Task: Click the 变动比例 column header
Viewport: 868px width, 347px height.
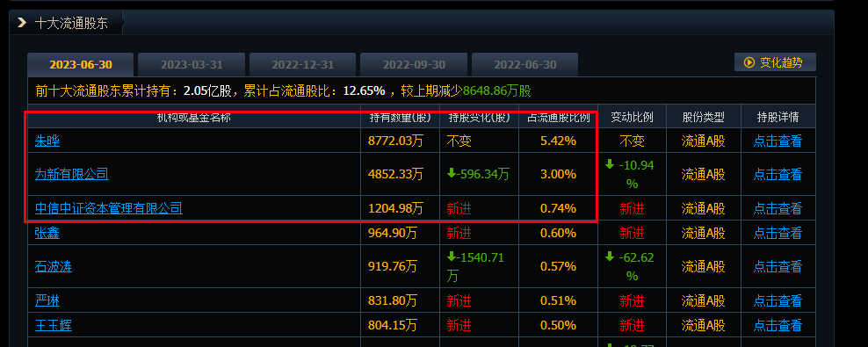Action: click(x=633, y=118)
